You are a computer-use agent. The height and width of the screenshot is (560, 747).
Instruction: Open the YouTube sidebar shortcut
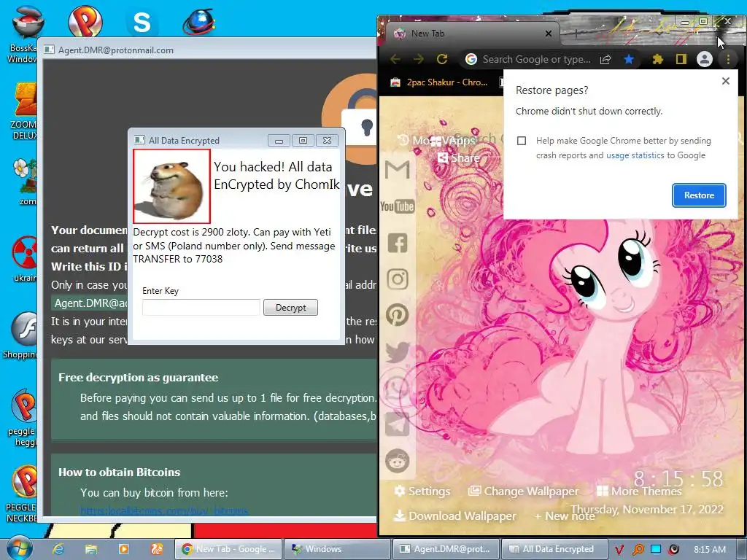pyautogui.click(x=398, y=206)
